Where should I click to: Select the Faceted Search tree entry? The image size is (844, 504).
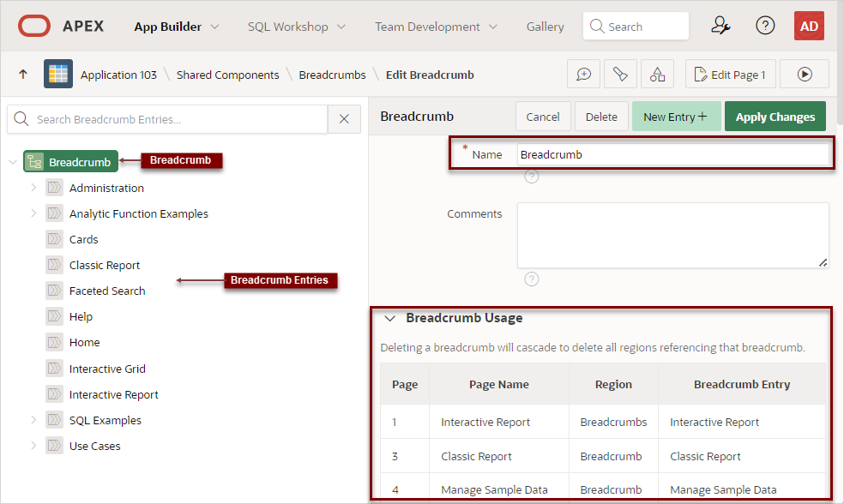click(x=107, y=291)
